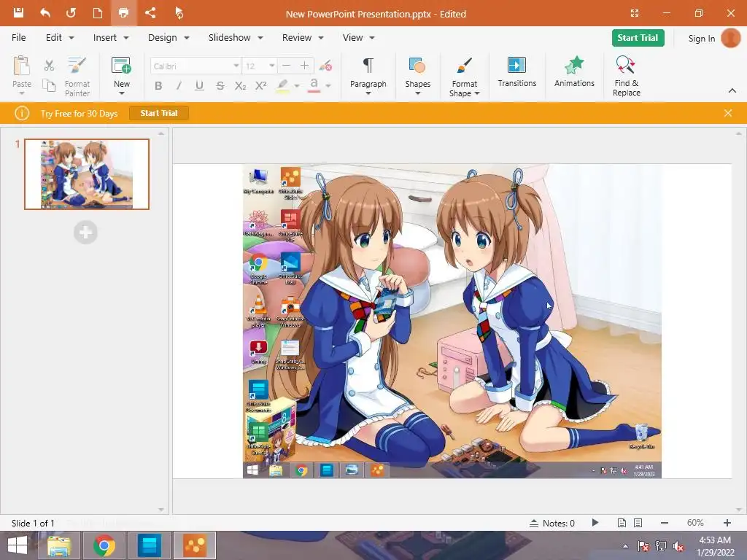Click the green Start Trial button
The width and height of the screenshot is (747, 560).
tap(638, 38)
